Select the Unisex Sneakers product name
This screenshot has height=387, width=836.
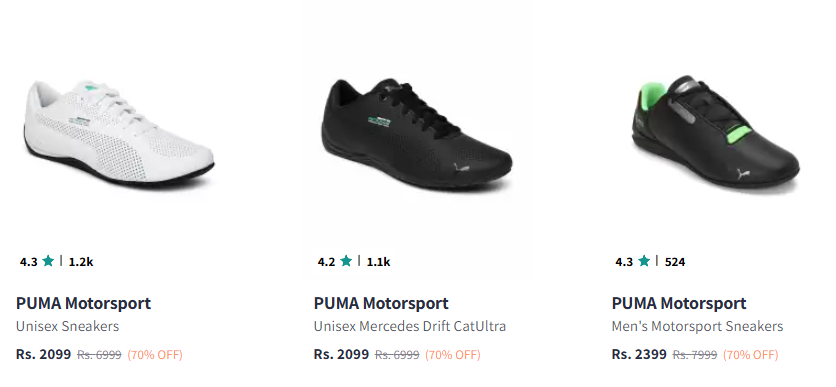[x=68, y=326]
